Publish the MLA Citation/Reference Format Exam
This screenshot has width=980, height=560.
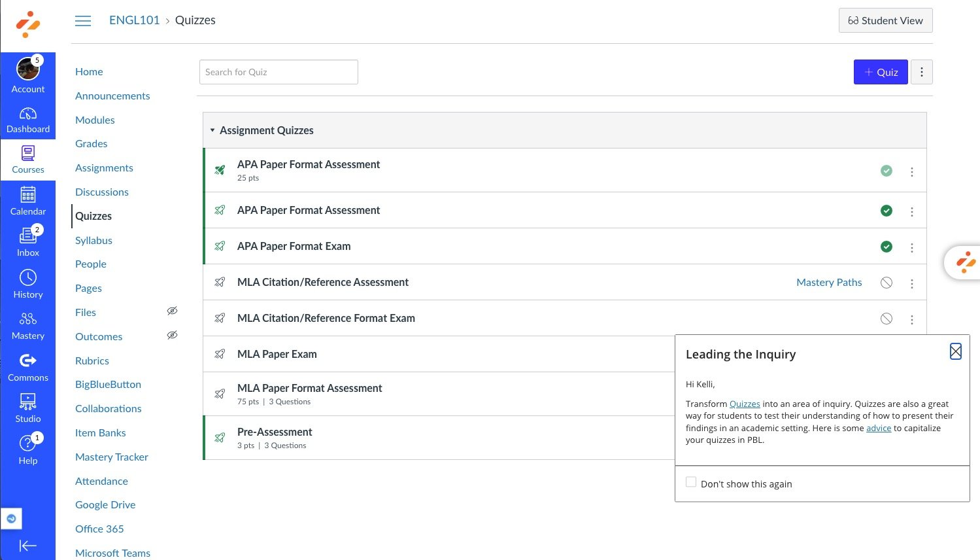click(x=886, y=319)
